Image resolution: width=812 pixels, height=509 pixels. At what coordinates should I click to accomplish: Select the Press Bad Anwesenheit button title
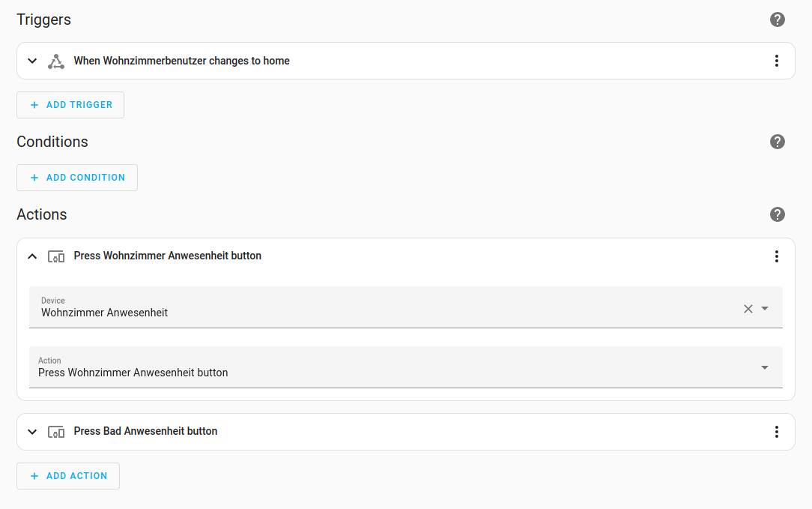point(145,432)
